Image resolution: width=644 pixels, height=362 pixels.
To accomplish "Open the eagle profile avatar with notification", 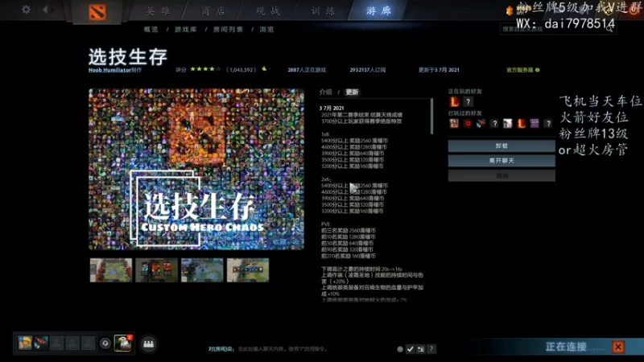I will (x=123, y=343).
